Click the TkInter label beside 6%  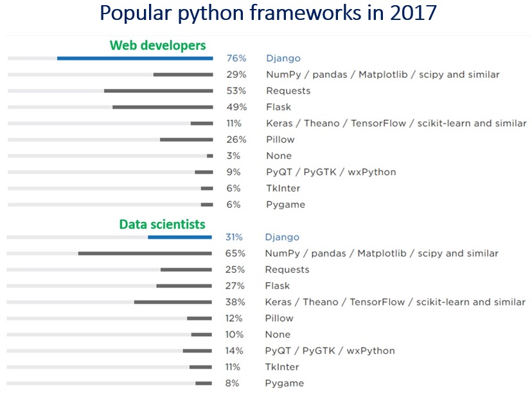282,188
